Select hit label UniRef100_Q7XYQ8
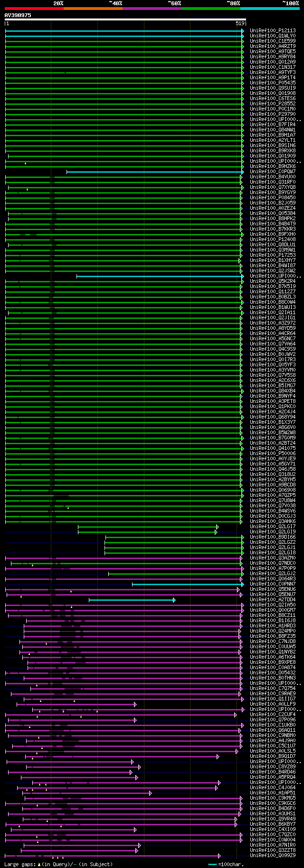 (x=273, y=187)
